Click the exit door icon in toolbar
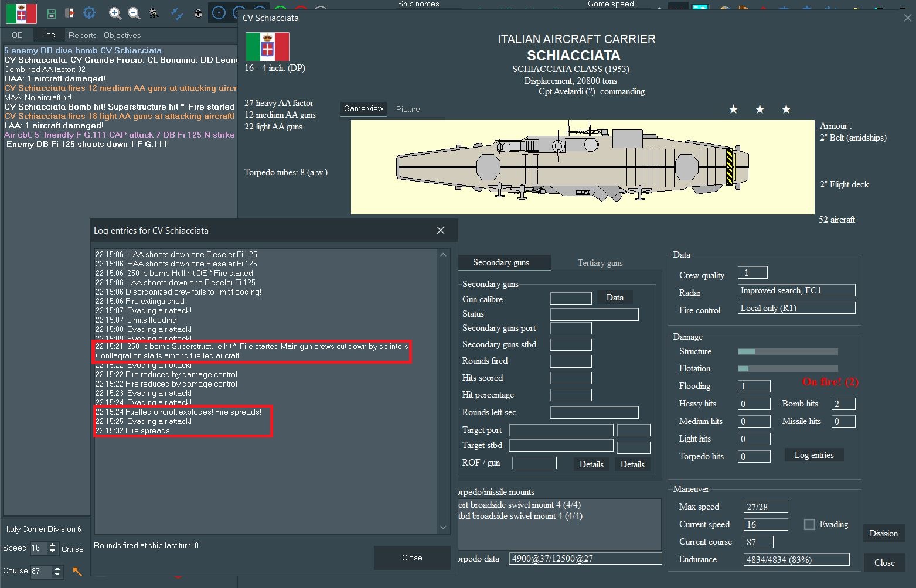Image resolution: width=916 pixels, height=588 pixels. (70, 13)
